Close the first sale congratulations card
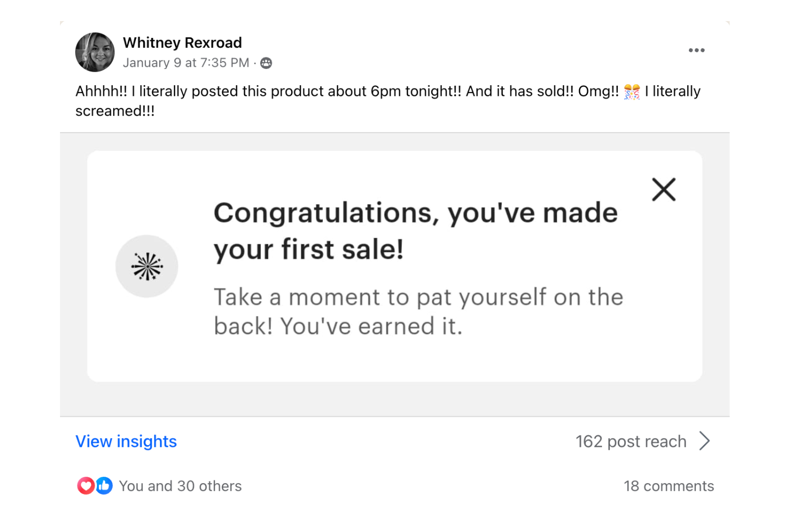The height and width of the screenshot is (532, 790). (664, 189)
